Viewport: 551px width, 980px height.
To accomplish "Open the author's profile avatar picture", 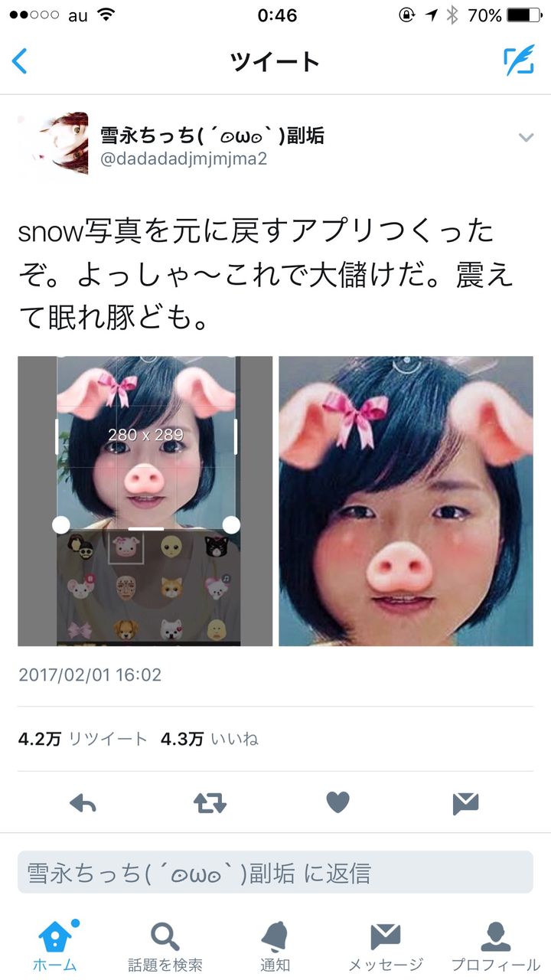I will (53, 144).
